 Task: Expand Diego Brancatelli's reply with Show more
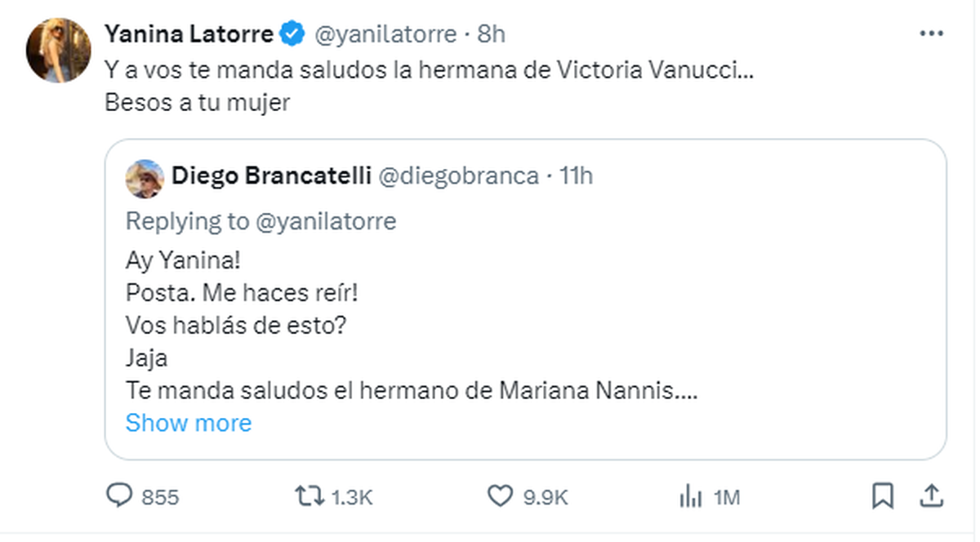pos(189,423)
